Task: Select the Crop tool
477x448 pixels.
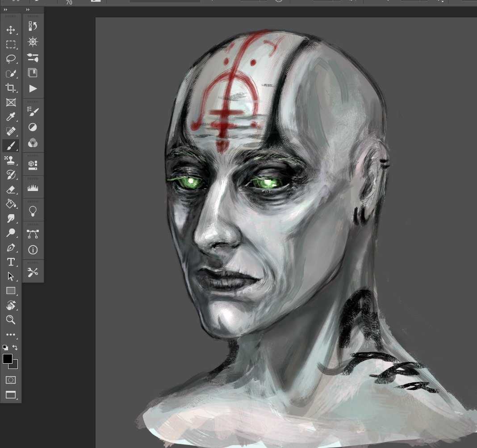Action: (11, 88)
